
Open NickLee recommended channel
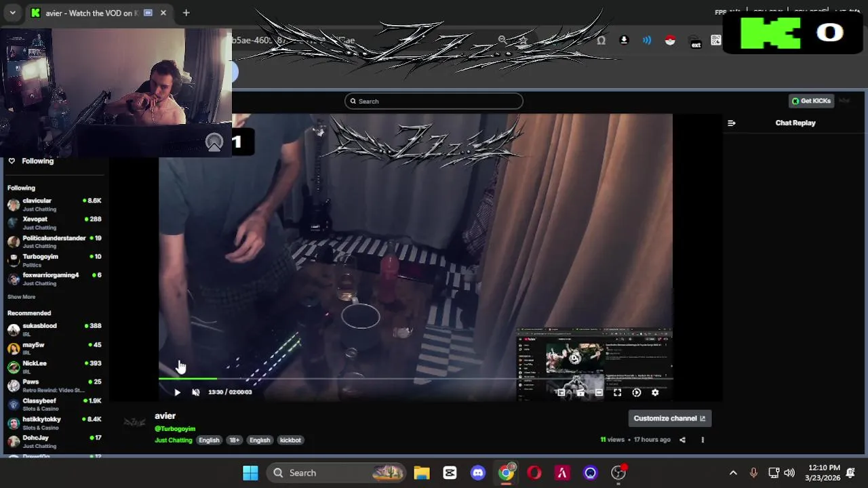coord(54,367)
